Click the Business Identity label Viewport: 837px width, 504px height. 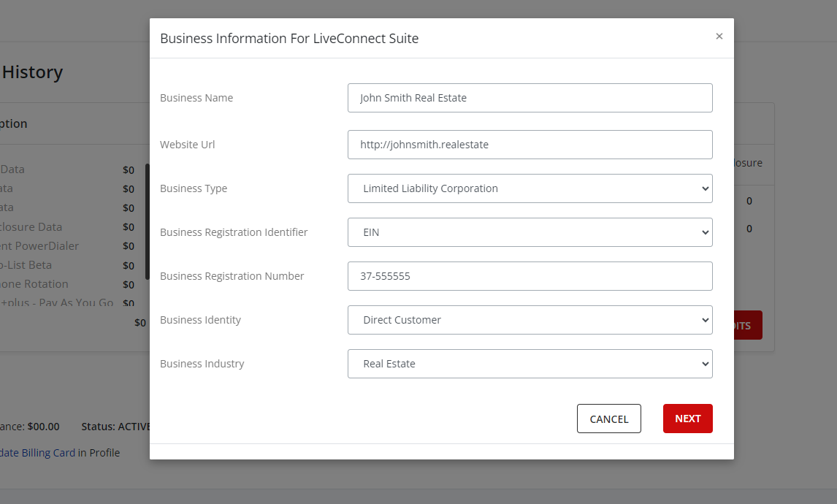click(201, 320)
